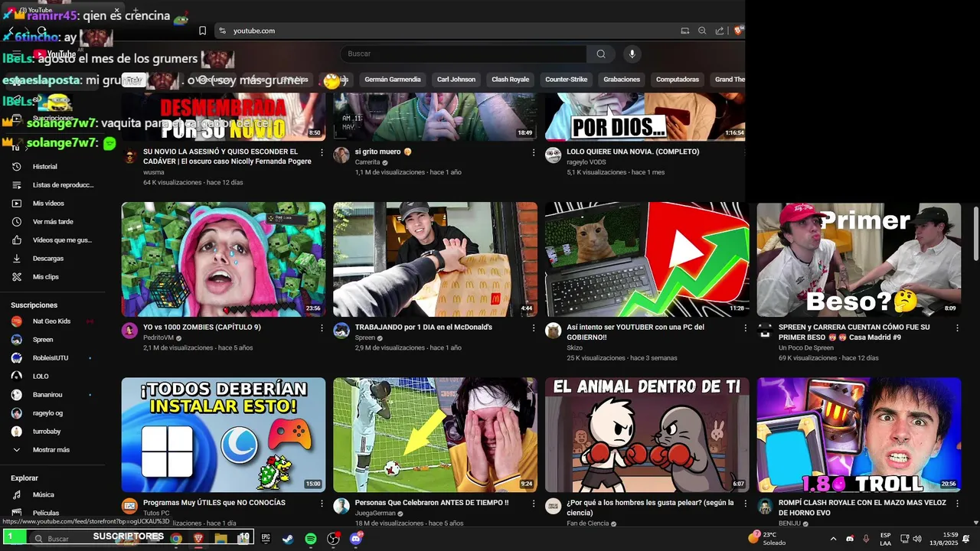
Task: Click the Skizo channel avatar
Action: (x=553, y=331)
